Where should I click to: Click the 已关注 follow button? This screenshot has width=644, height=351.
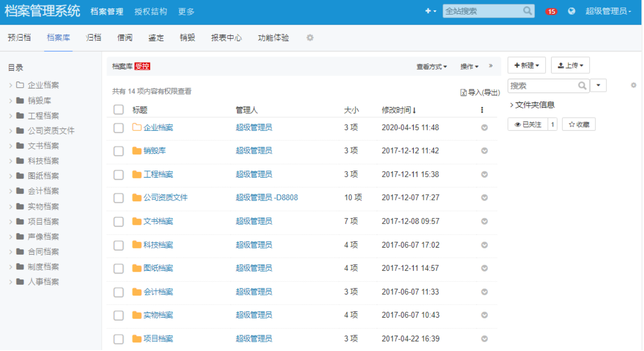(528, 124)
